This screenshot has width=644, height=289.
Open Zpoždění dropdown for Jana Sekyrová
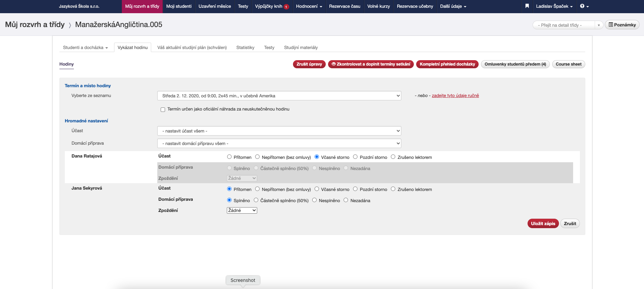point(242,210)
